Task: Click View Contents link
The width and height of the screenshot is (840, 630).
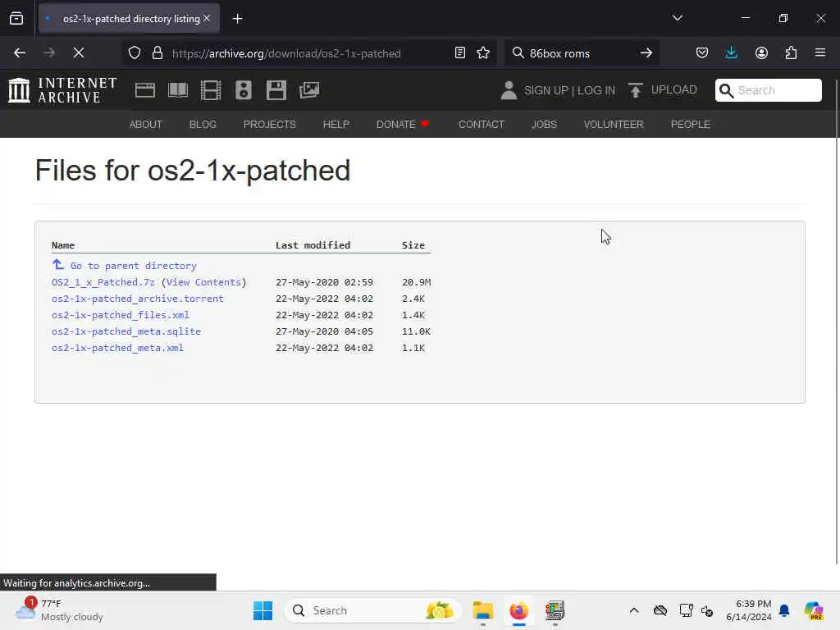Action: click(203, 282)
